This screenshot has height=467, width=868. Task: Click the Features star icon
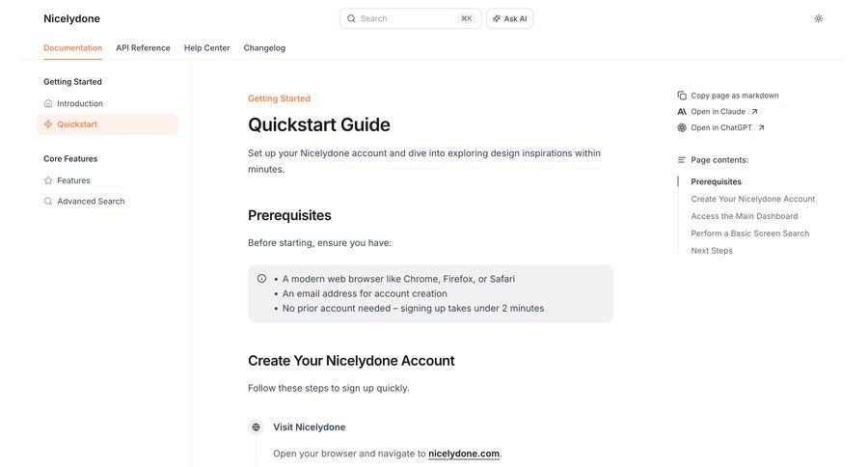48,180
